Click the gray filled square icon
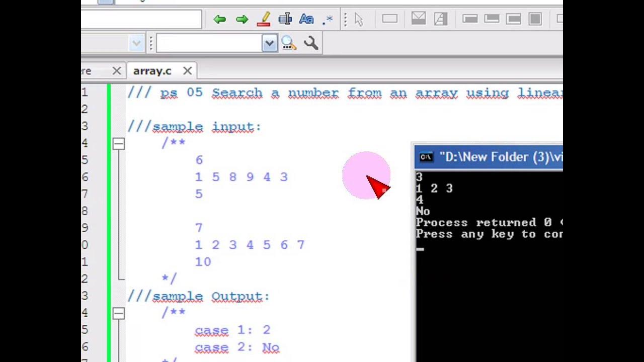Image resolution: width=644 pixels, height=362 pixels. click(x=535, y=19)
